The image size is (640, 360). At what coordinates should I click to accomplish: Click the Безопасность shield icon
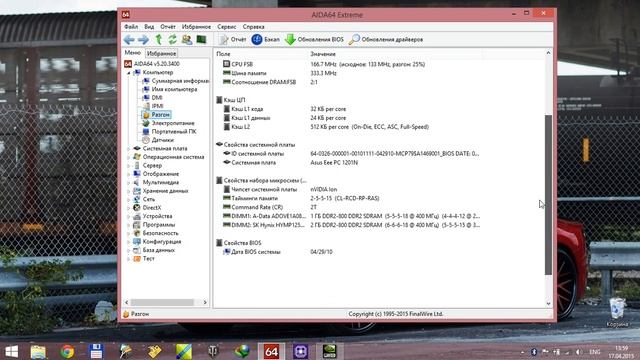137,233
